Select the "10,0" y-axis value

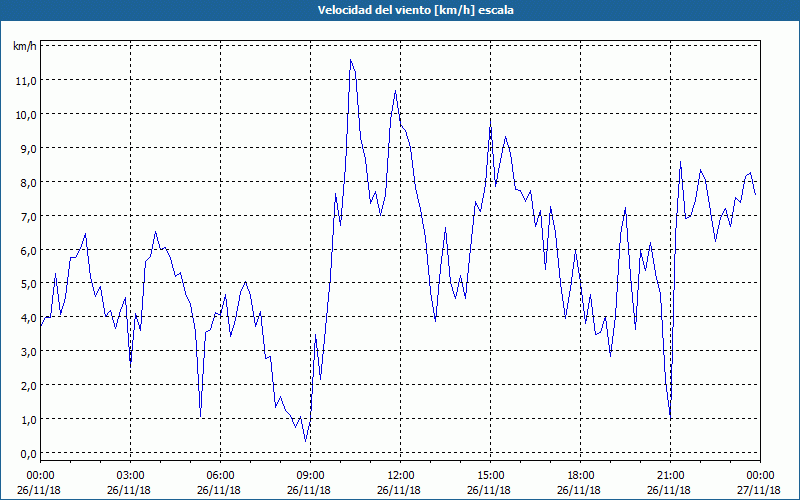coord(27,114)
